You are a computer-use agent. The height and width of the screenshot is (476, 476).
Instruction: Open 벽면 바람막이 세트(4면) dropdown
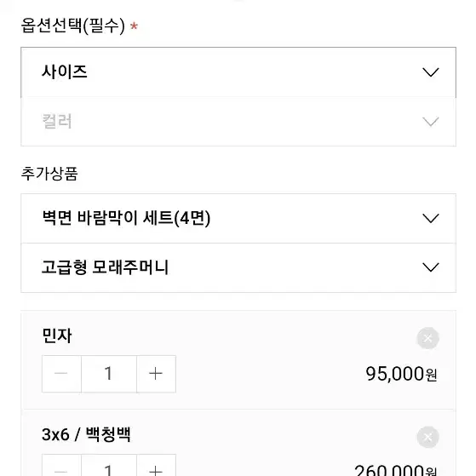[x=238, y=218]
